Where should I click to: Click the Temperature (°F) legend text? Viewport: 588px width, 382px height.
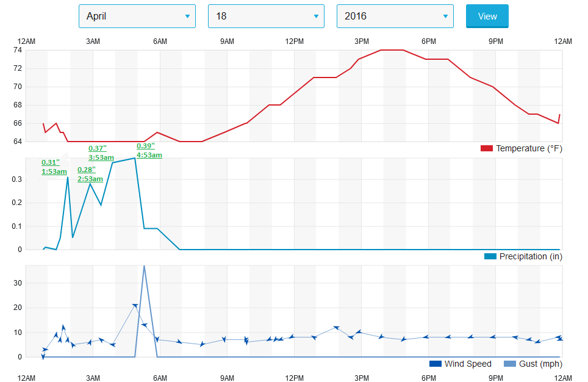528,148
